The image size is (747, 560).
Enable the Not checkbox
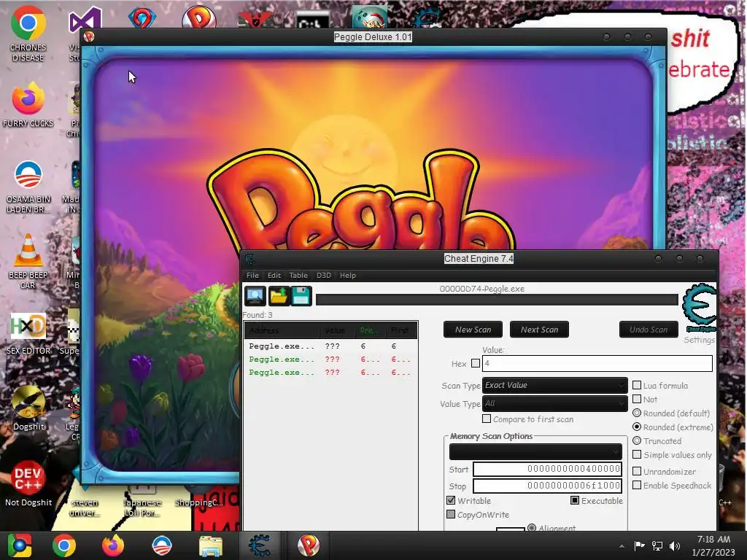pyautogui.click(x=637, y=399)
